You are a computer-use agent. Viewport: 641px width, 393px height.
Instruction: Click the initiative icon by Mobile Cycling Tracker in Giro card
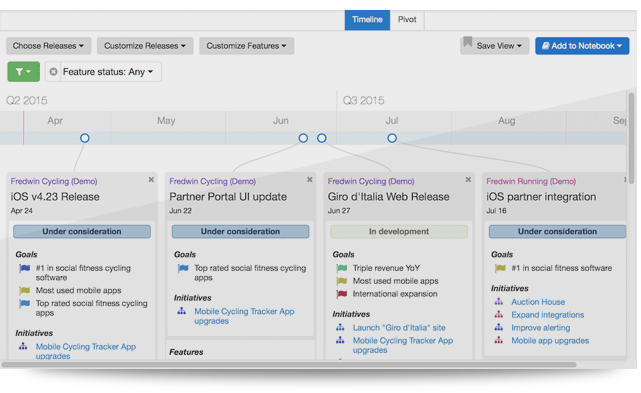click(x=340, y=340)
